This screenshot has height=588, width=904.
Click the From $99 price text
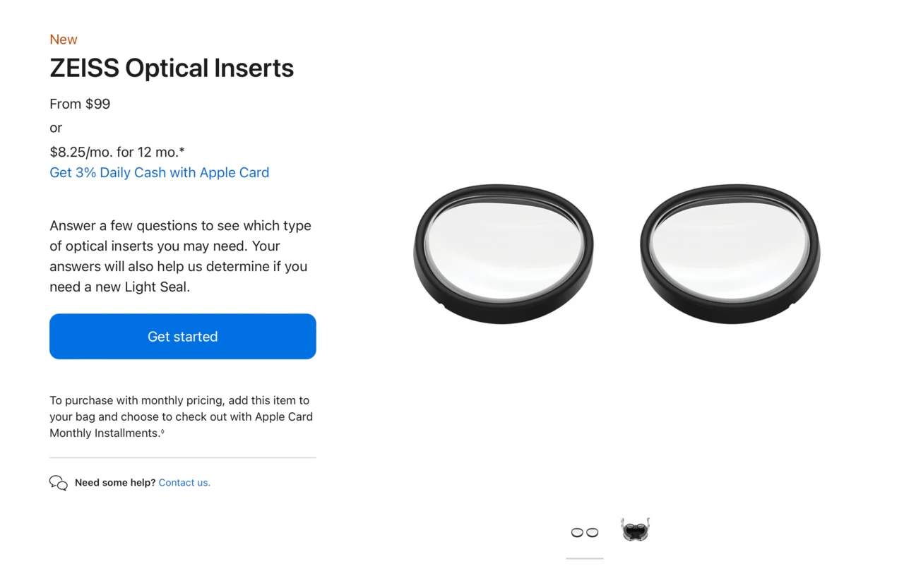(80, 104)
